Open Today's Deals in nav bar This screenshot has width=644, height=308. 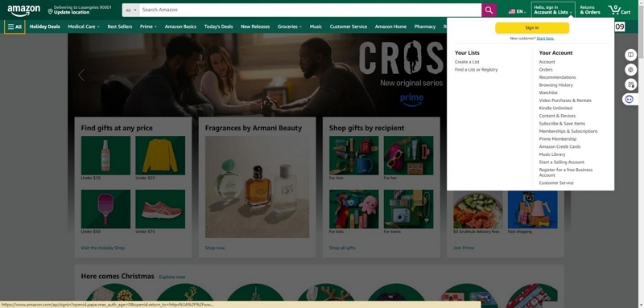coord(218,27)
